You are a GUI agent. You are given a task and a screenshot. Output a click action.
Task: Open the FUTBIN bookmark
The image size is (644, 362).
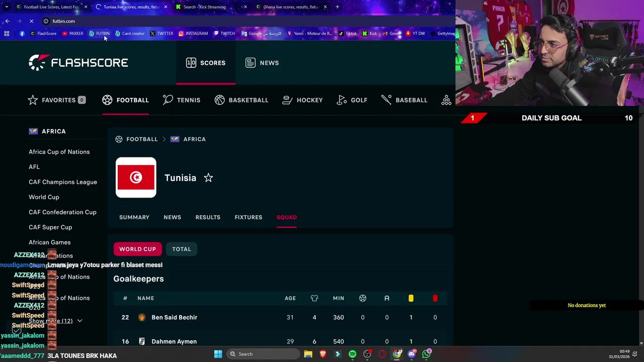coord(99,34)
